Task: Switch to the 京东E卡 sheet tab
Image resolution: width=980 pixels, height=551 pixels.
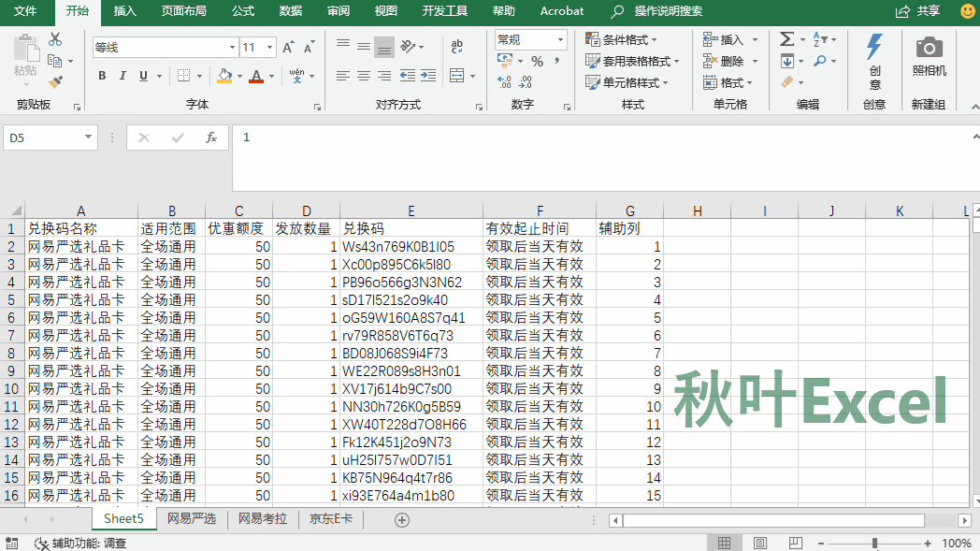Action: pyautogui.click(x=331, y=518)
